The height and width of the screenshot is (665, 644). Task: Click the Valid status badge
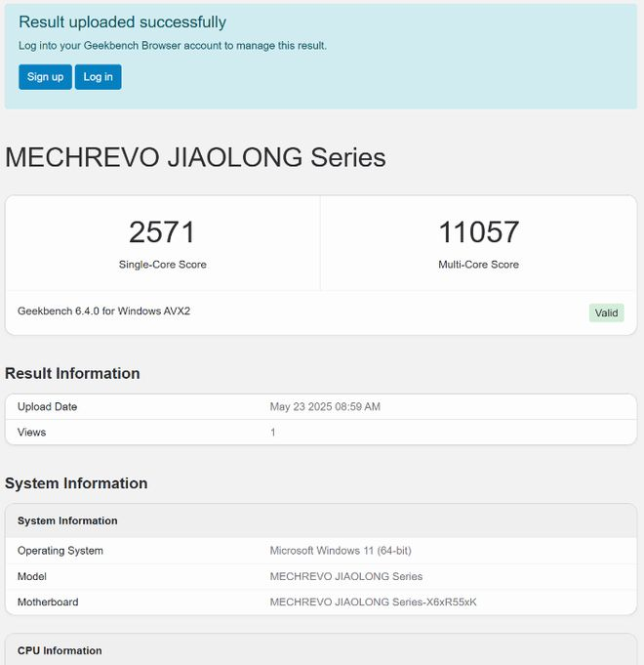pyautogui.click(x=606, y=313)
